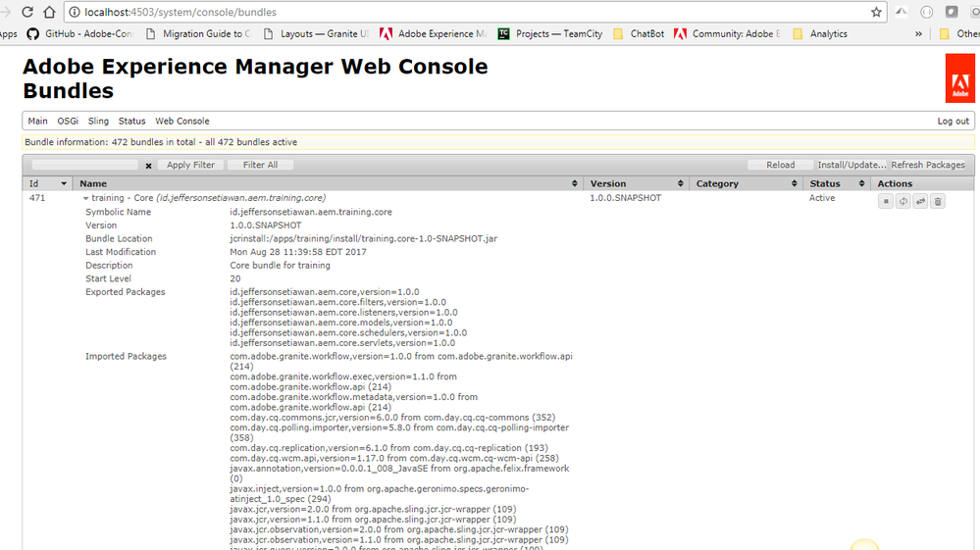Open GitHub Adobe-Con bookmark

coord(80,33)
